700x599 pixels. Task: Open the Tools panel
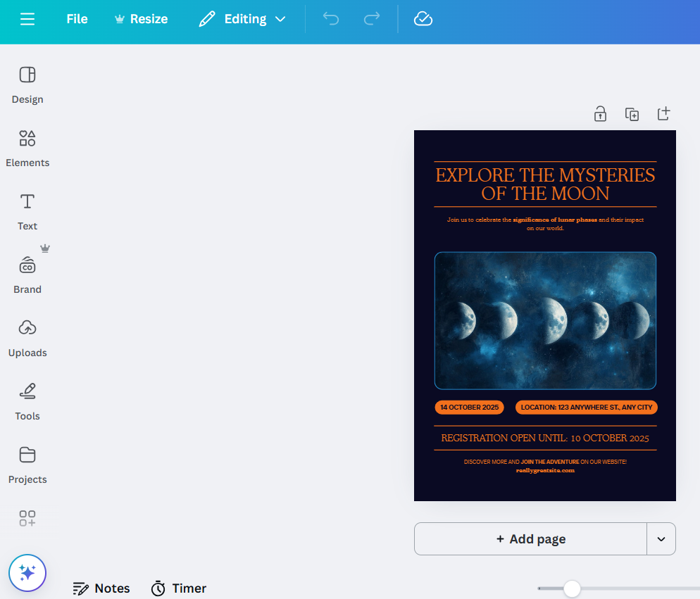27,401
